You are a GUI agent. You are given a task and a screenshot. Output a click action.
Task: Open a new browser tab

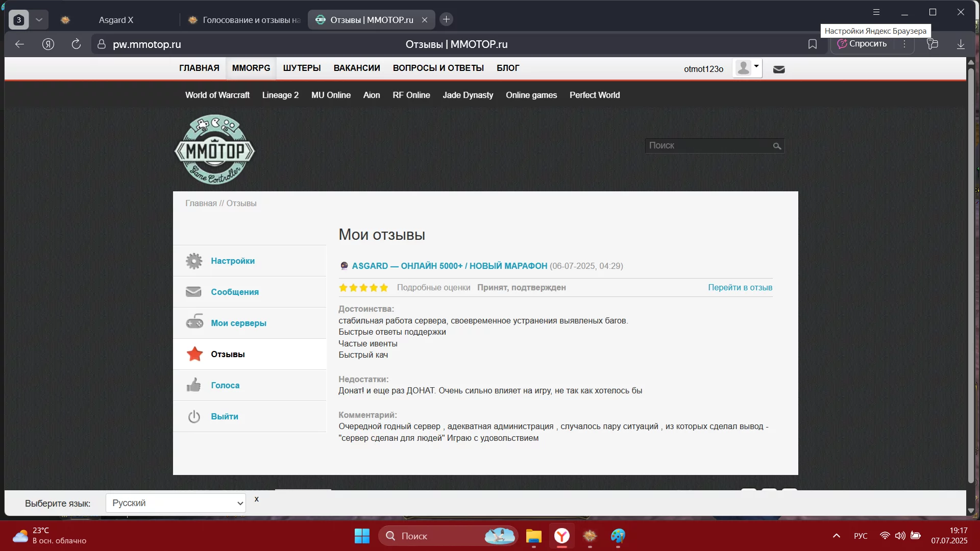point(446,19)
